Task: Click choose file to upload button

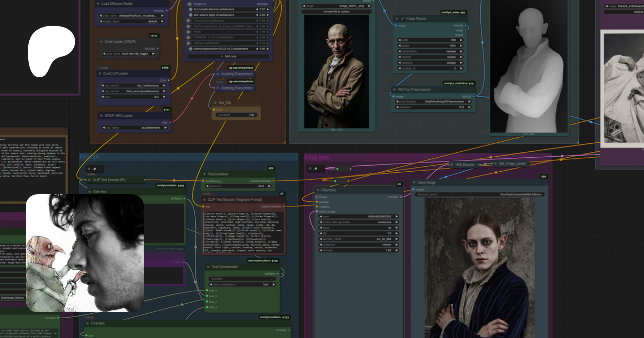Action: click(336, 12)
